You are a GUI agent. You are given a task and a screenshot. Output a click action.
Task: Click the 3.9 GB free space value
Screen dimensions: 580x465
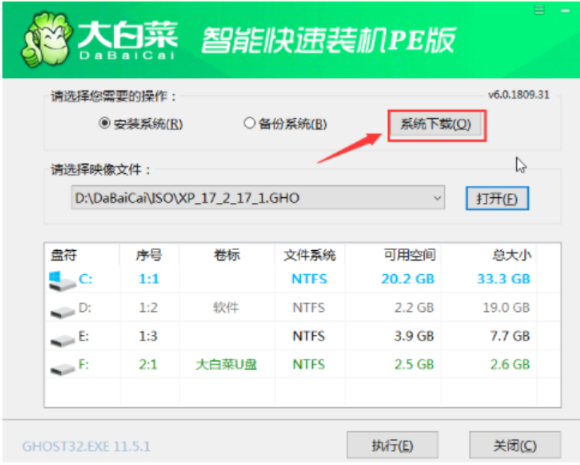point(414,336)
